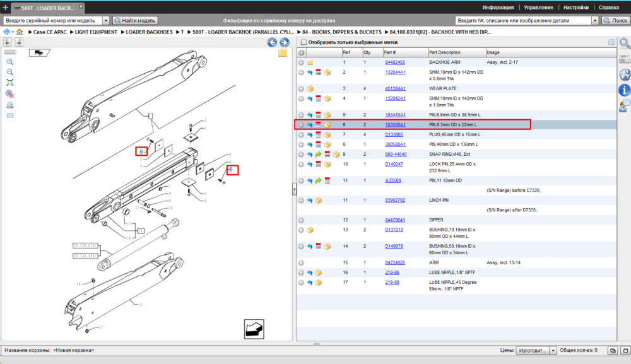631x364 pixels.
Task: Open part number link D140247
Action: click(394, 165)
